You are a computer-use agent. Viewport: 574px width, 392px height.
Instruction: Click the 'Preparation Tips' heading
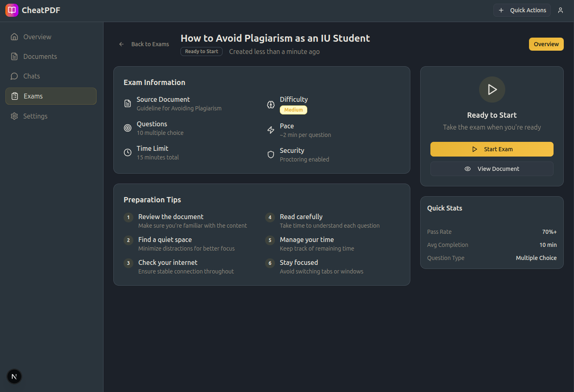point(152,199)
